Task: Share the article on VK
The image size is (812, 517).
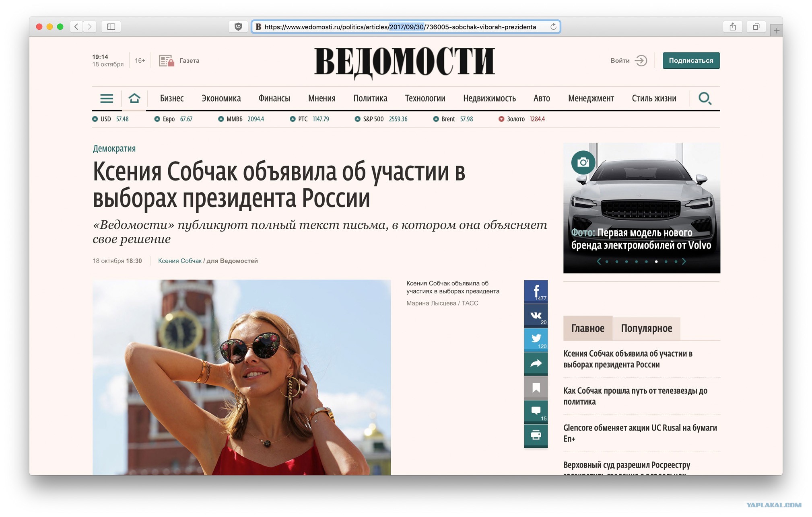Action: (x=536, y=316)
